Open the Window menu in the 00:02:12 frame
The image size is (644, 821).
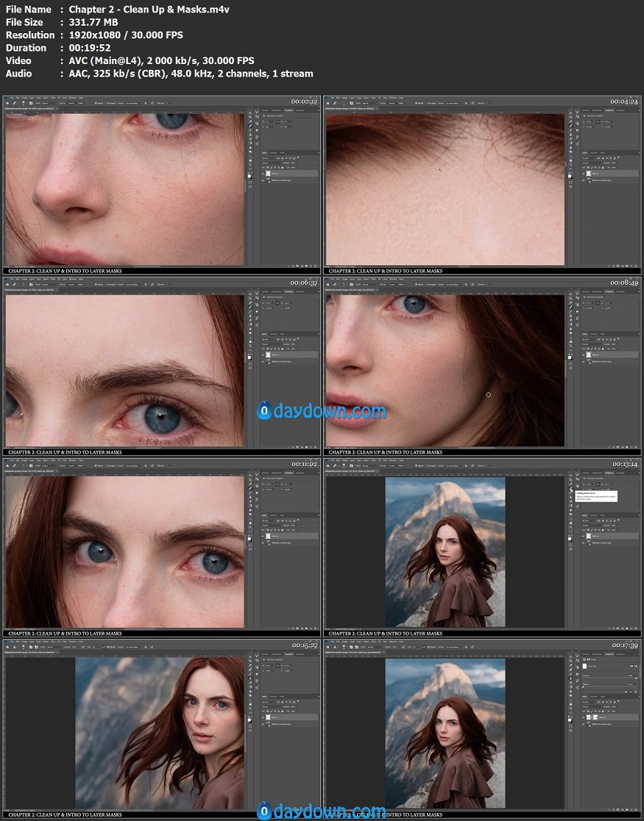pos(73,98)
